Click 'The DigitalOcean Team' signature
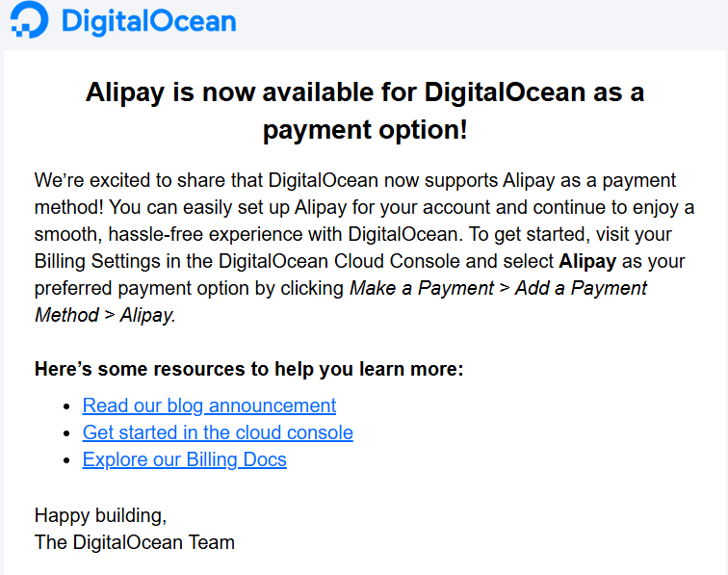 [x=135, y=542]
